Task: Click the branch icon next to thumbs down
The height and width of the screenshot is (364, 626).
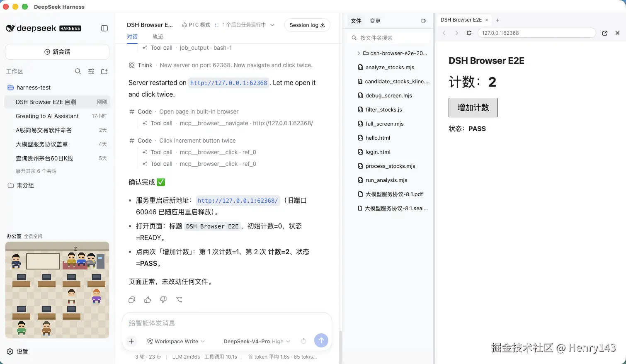Action: pyautogui.click(x=179, y=300)
